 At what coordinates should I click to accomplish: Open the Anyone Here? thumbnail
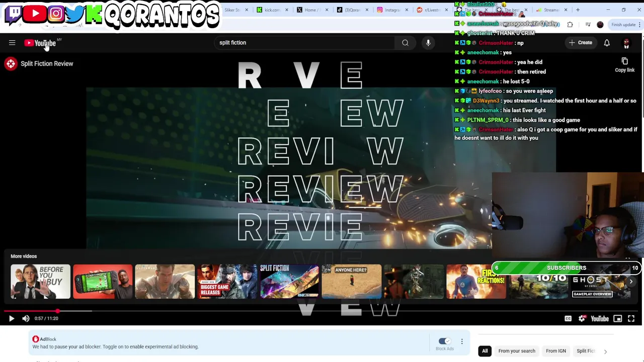351,282
